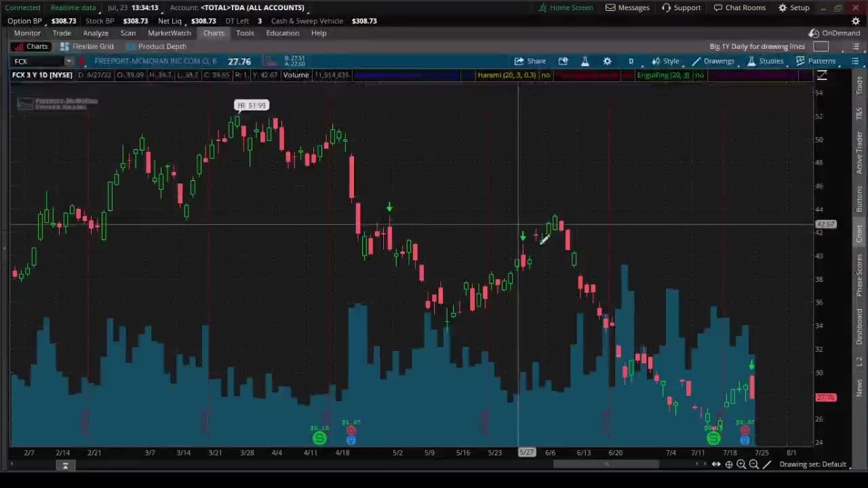This screenshot has height=488, width=868.
Task: Open the Dashboard side tab
Action: tap(859, 327)
